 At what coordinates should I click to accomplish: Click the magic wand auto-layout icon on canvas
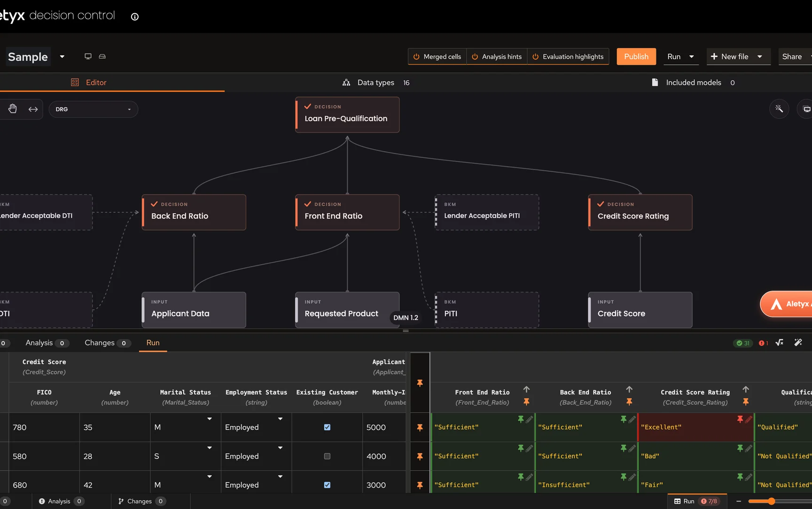[779, 109]
